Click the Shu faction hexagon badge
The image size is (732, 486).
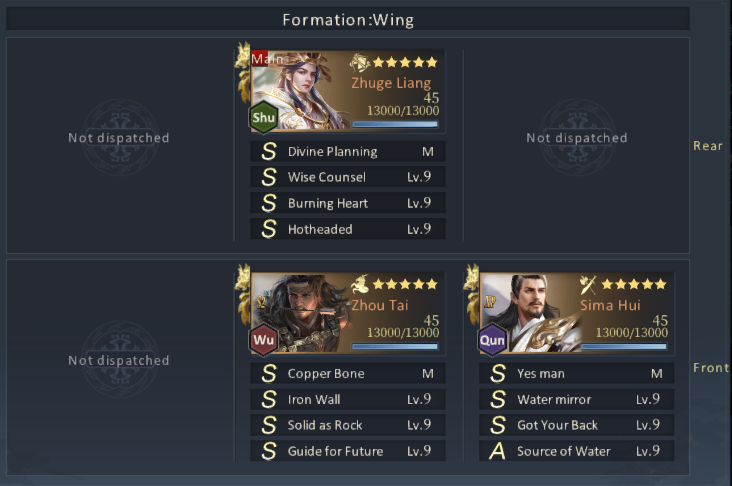pos(264,117)
